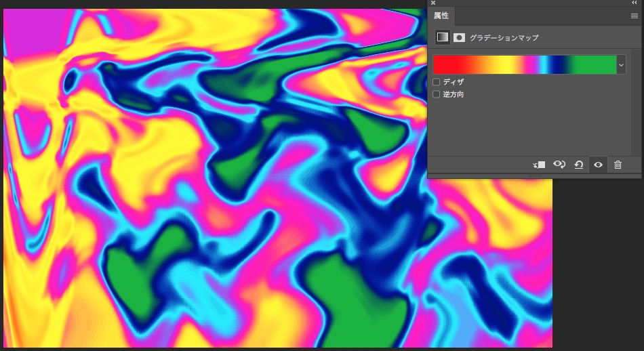Click the gradient map adjustment icon
The image size is (644, 351).
pyautogui.click(x=443, y=37)
